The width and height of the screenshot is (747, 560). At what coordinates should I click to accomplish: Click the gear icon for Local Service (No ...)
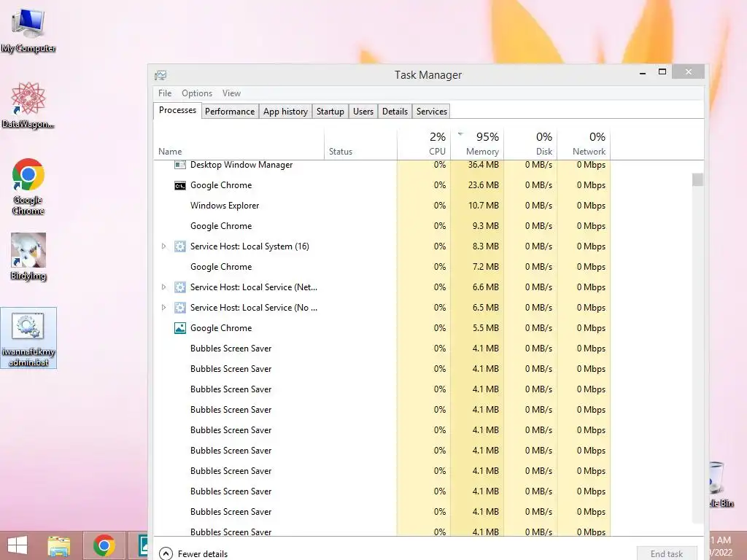179,308
